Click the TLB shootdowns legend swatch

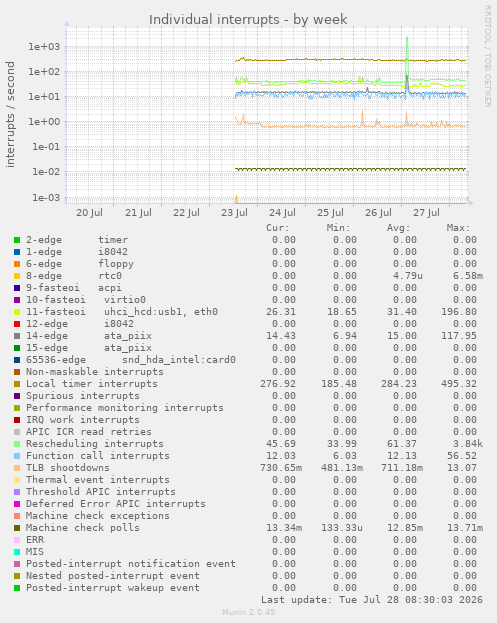(x=17, y=468)
